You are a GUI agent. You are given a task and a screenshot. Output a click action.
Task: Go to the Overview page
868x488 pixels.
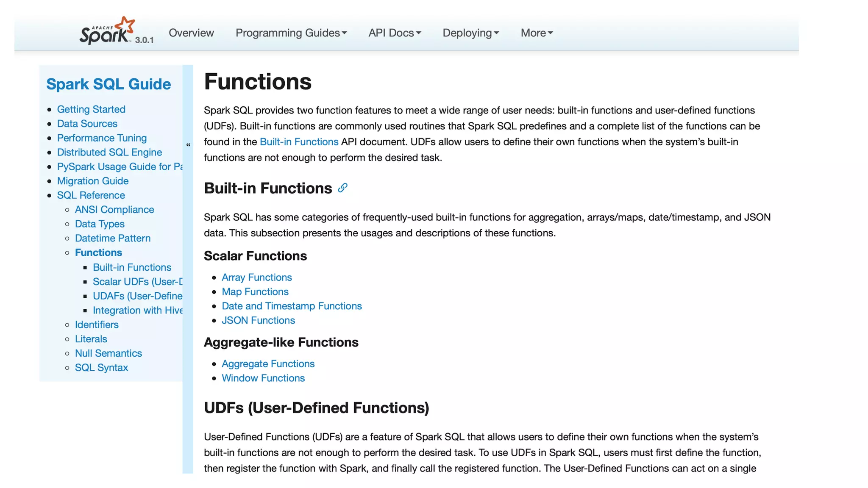click(191, 33)
